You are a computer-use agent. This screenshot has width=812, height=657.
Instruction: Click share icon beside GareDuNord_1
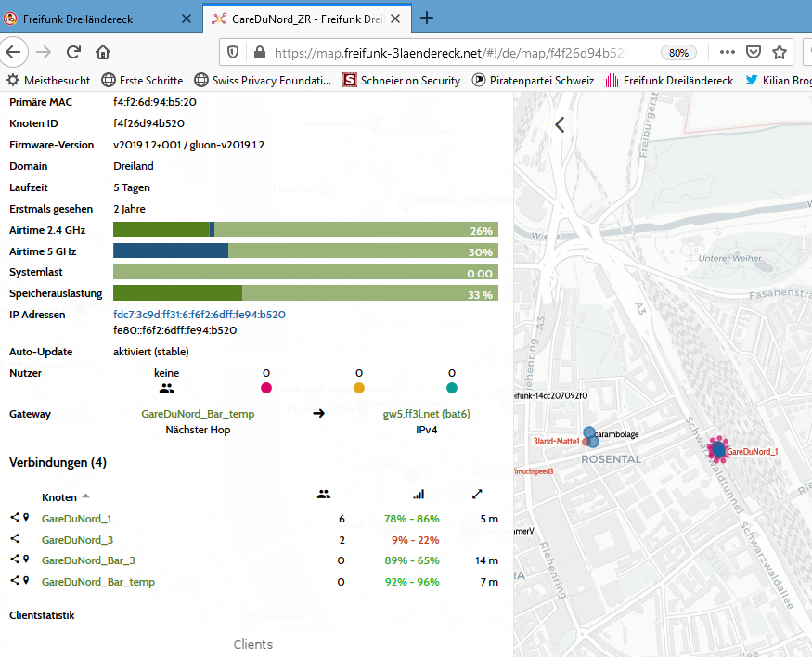(x=15, y=517)
